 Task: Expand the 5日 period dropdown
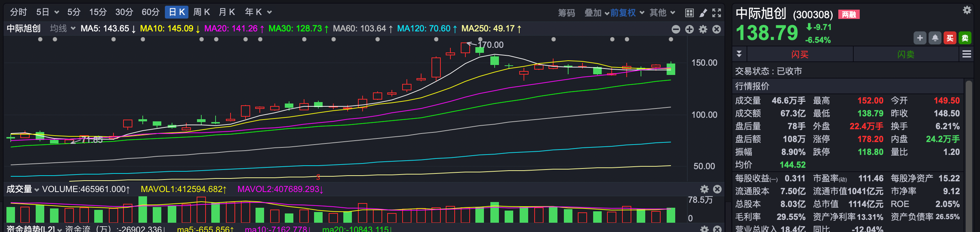point(47,12)
